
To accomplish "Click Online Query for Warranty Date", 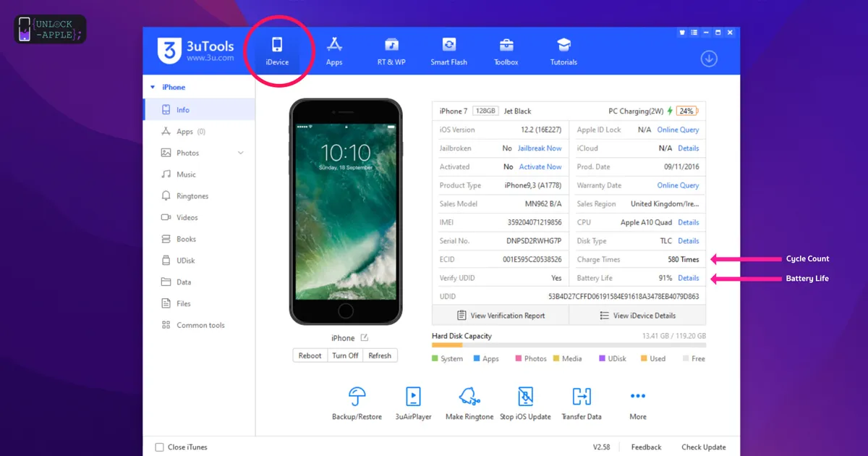I will 678,185.
